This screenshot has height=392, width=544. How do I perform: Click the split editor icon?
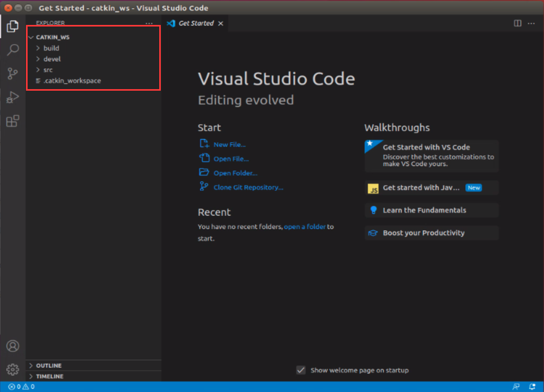(x=517, y=23)
